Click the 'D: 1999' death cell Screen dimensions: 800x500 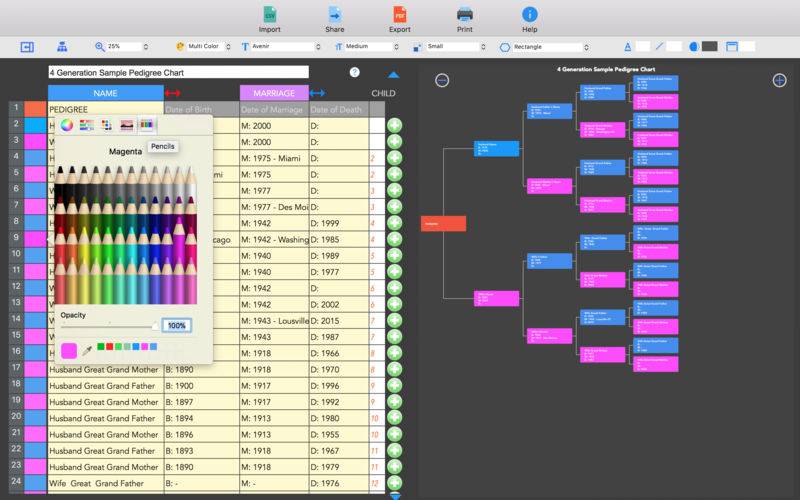pyautogui.click(x=339, y=223)
